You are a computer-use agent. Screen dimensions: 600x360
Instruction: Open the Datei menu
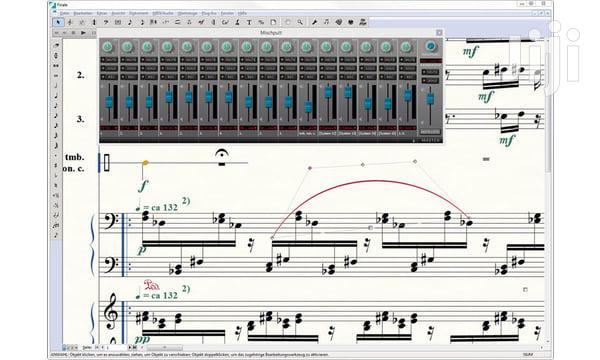(x=64, y=13)
